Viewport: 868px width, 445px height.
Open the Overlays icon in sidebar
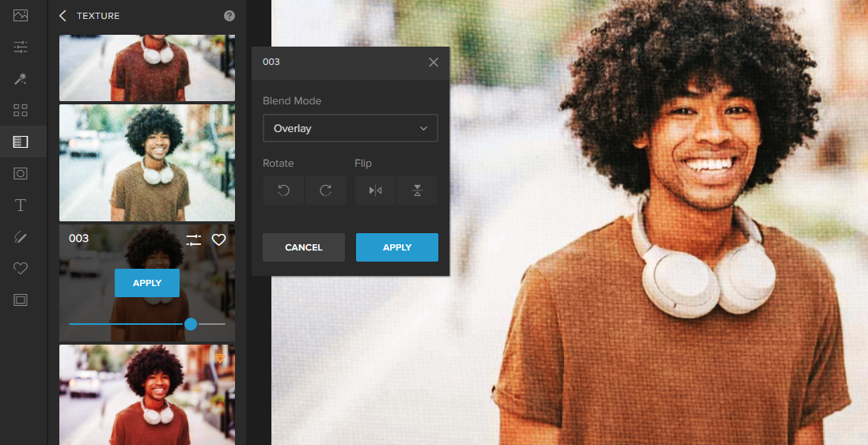pos(21,174)
